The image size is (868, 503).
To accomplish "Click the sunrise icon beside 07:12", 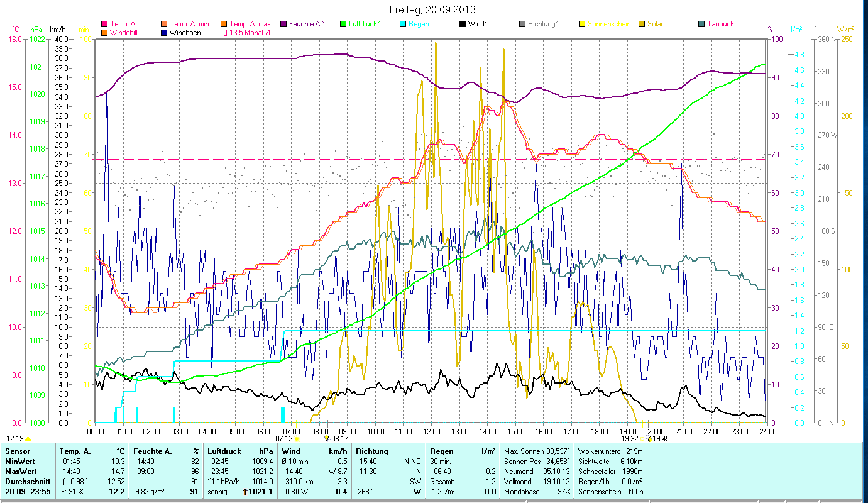I will tap(297, 439).
